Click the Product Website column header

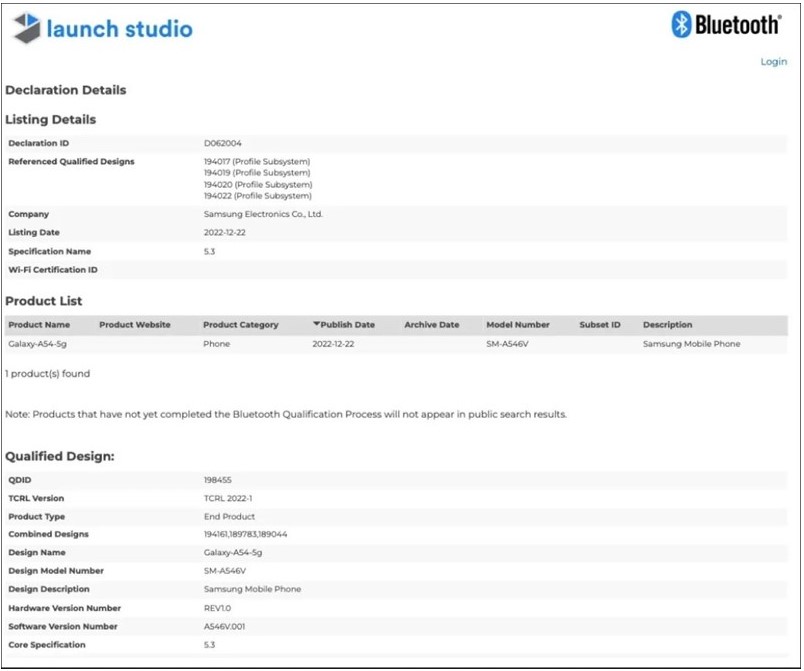point(135,325)
